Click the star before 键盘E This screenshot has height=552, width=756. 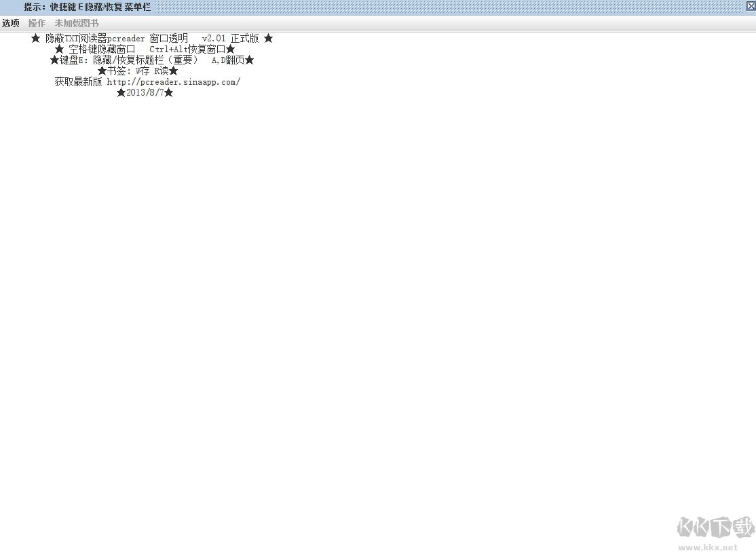(54, 60)
